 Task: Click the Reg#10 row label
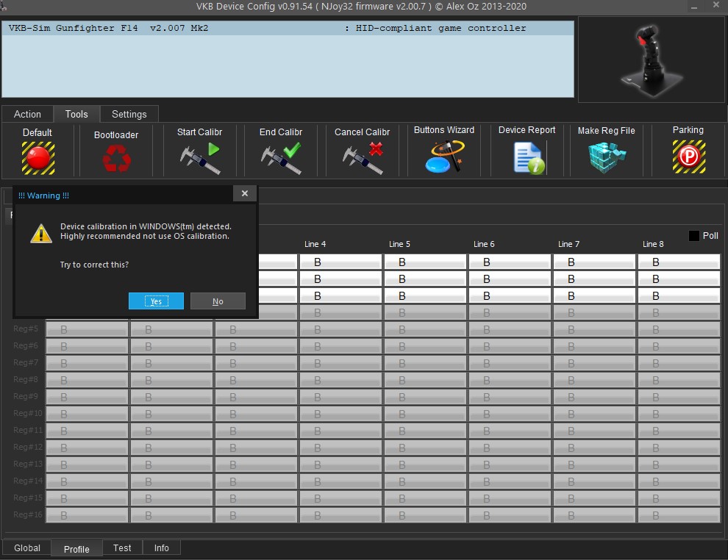[x=28, y=414]
